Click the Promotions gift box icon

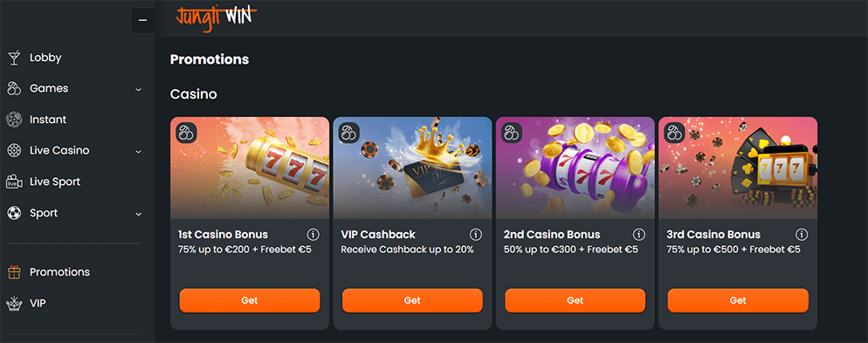(14, 272)
